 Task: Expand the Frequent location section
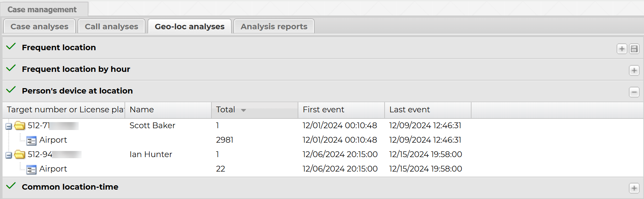coord(622,49)
